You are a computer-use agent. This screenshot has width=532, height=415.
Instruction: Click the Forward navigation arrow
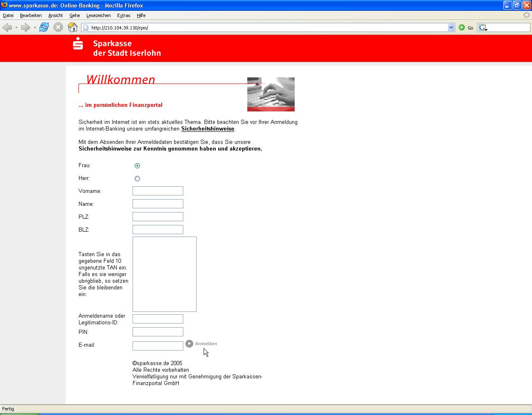26,27
